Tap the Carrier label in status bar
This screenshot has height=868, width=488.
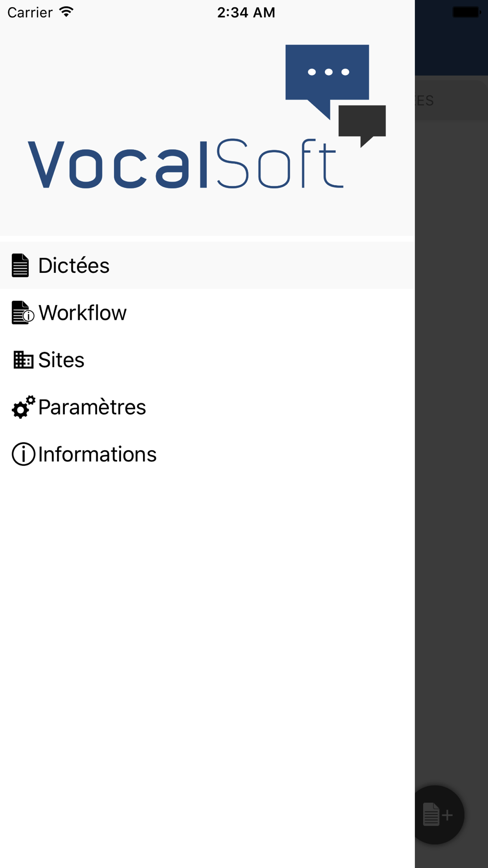[30, 12]
